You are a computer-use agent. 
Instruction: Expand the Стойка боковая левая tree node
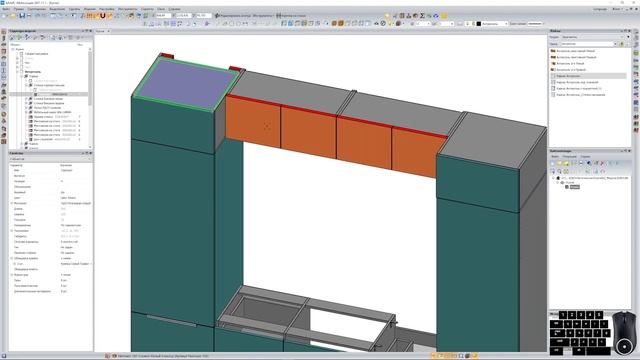26,99
